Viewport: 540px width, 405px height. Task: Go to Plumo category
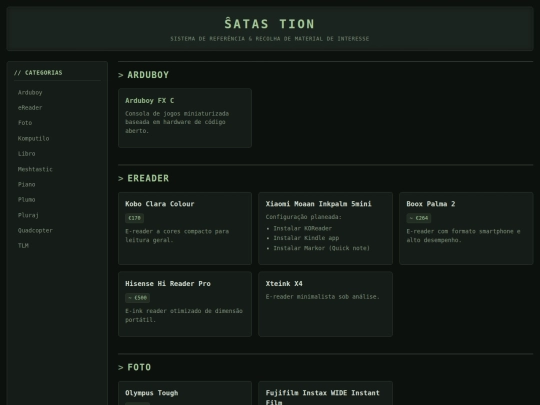pos(27,199)
